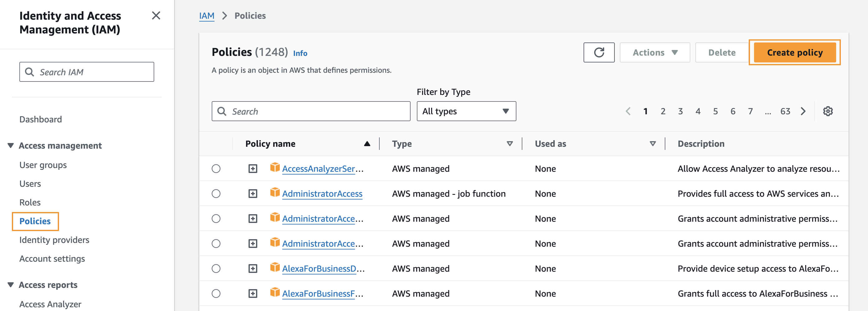868x311 pixels.
Task: Go to next page with right chevron arrow
Action: pos(803,111)
